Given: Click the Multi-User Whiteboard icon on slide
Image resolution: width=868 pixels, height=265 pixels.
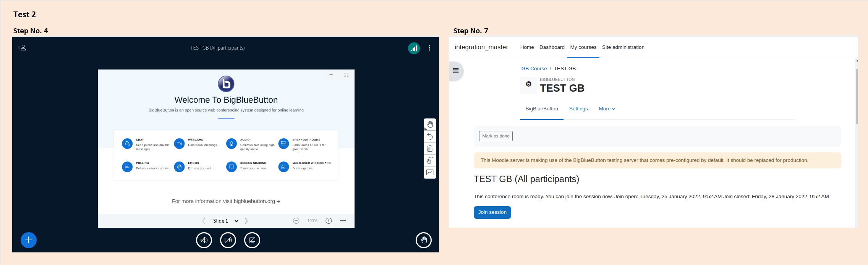Looking at the screenshot, I should (x=283, y=167).
